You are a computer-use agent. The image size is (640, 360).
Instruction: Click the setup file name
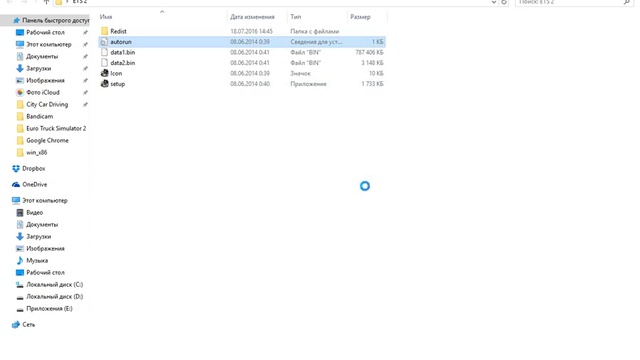point(118,84)
